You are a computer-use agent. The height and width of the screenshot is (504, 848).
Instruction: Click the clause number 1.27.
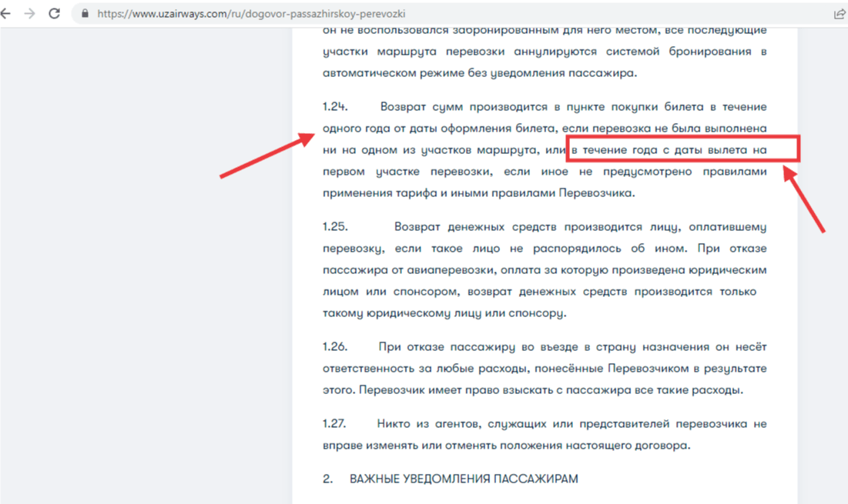coord(334,423)
